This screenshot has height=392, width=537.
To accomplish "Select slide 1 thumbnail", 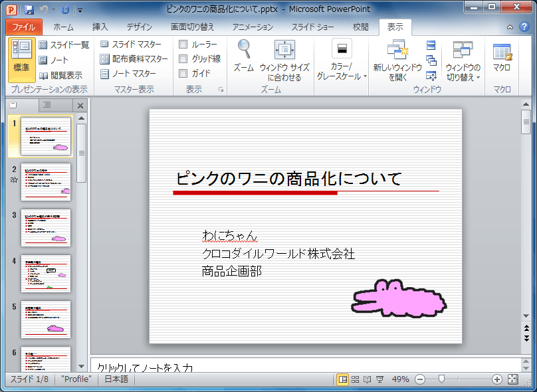I will [46, 136].
